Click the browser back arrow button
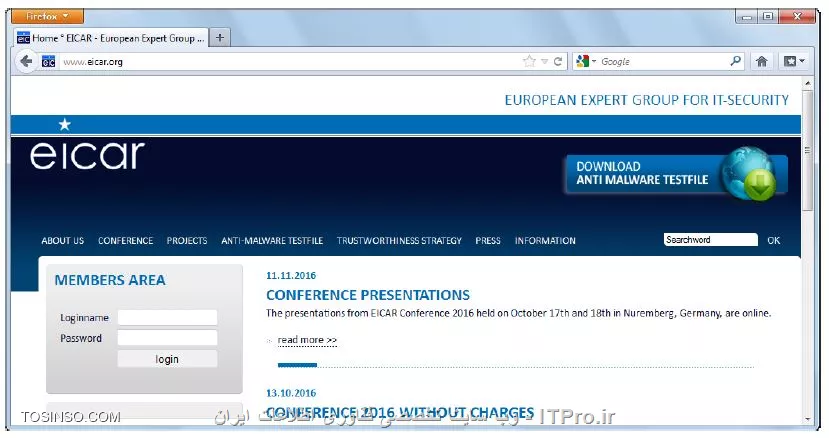829x438 pixels. (25, 61)
